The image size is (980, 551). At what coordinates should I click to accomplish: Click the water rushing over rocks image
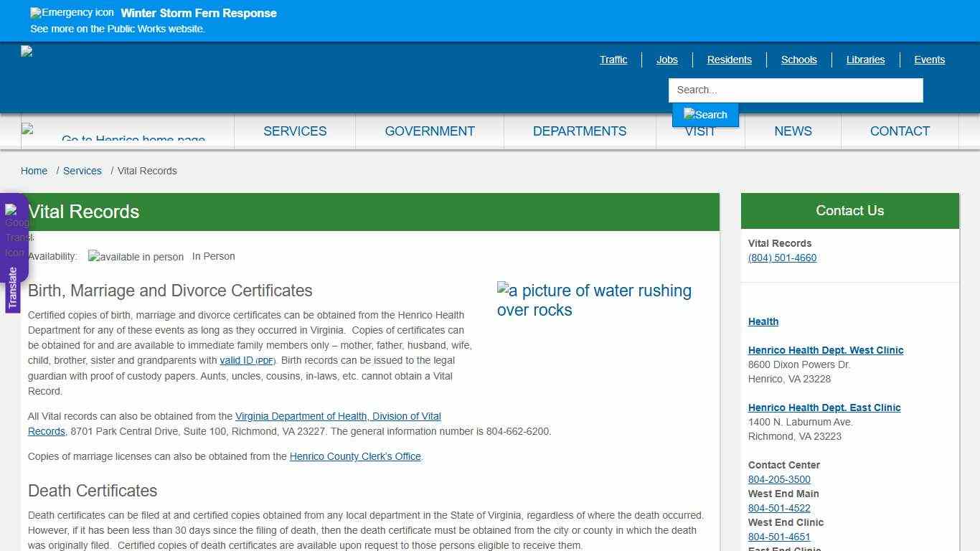tap(594, 300)
